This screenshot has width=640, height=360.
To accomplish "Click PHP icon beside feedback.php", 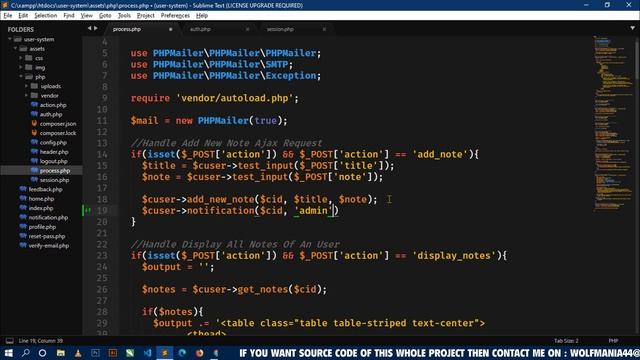I will (x=23, y=189).
